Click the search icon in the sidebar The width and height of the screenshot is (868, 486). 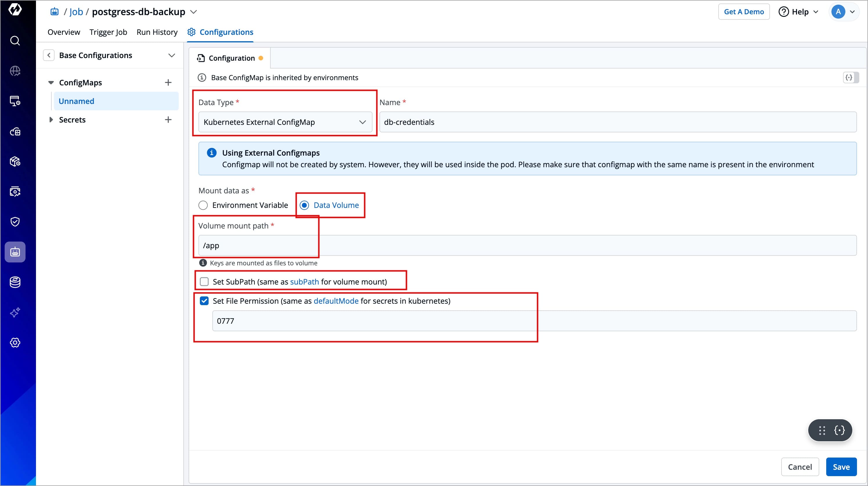coord(15,41)
